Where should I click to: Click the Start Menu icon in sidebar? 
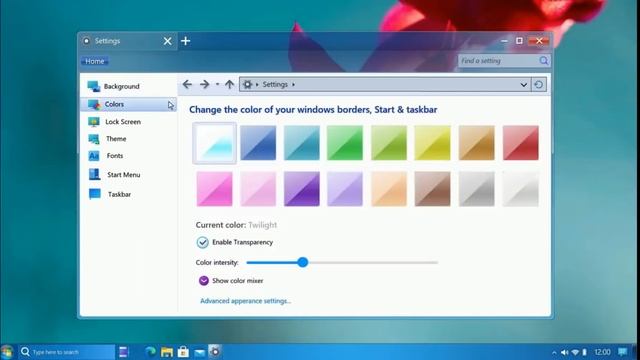click(94, 174)
